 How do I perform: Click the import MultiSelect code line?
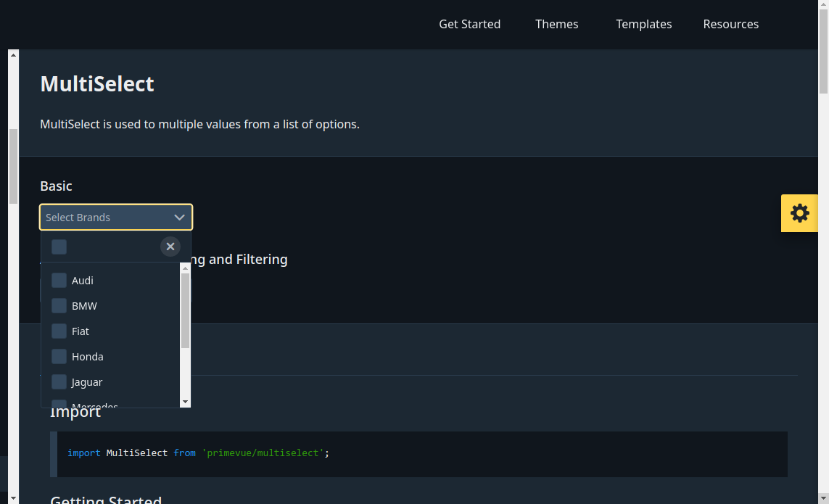coord(198,453)
